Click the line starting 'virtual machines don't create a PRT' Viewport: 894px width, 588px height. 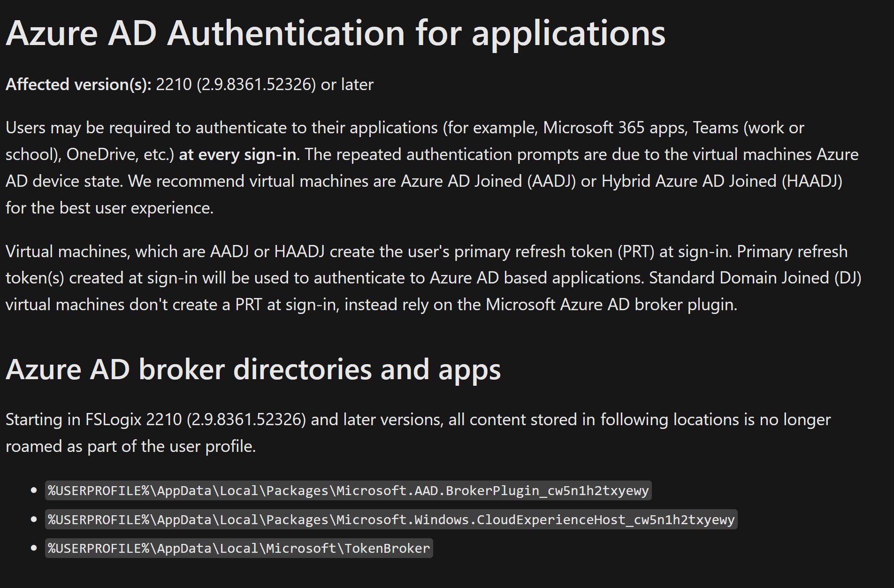(x=371, y=305)
